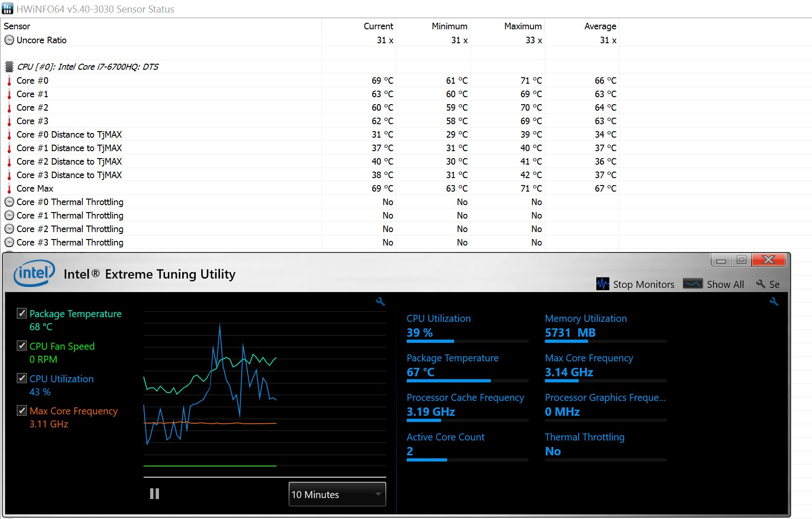
Task: Click Uncore Ratio maximum value 33 x
Action: (534, 40)
